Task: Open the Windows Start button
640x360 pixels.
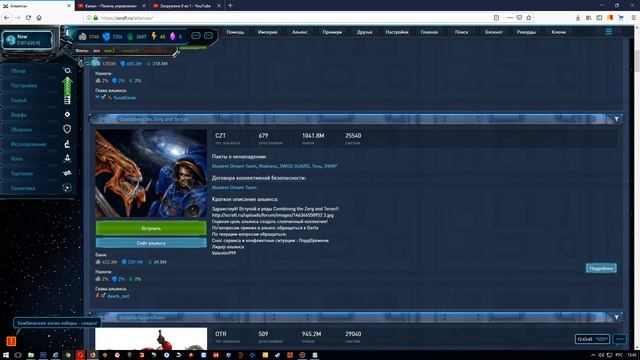Action: coord(6,355)
